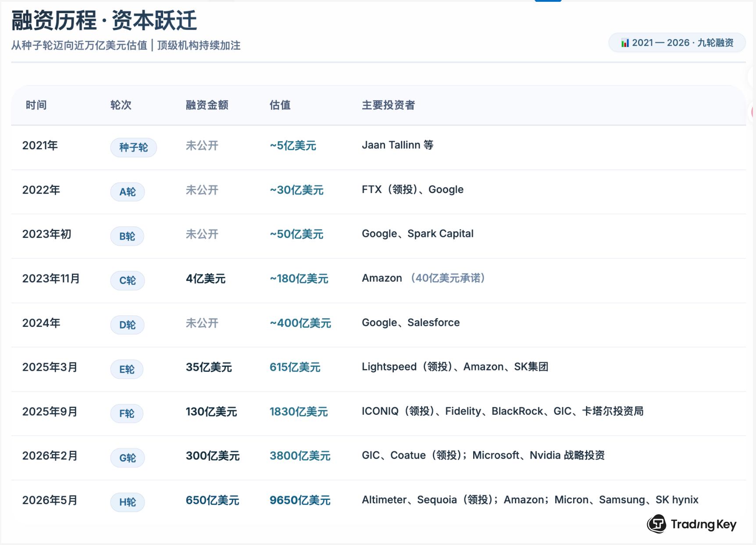The image size is (756, 545).
Task: Click the ~5亿美元 valuation
Action: [x=293, y=145]
